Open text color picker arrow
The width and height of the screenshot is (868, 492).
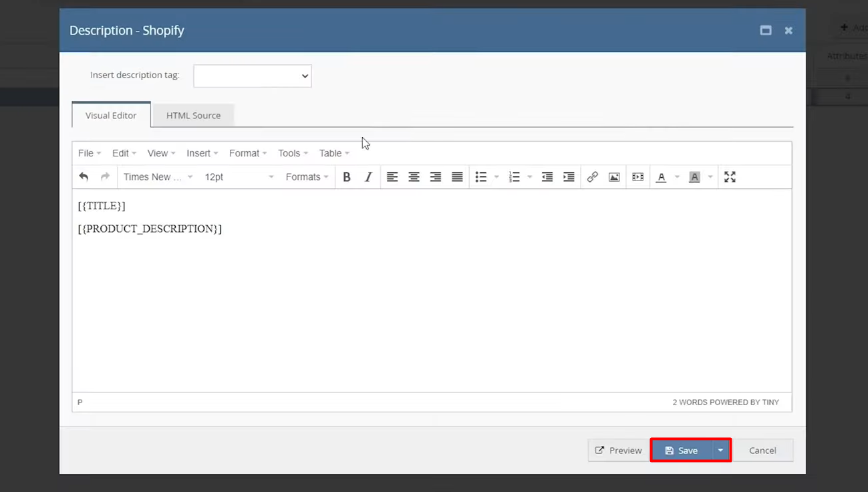[677, 177]
